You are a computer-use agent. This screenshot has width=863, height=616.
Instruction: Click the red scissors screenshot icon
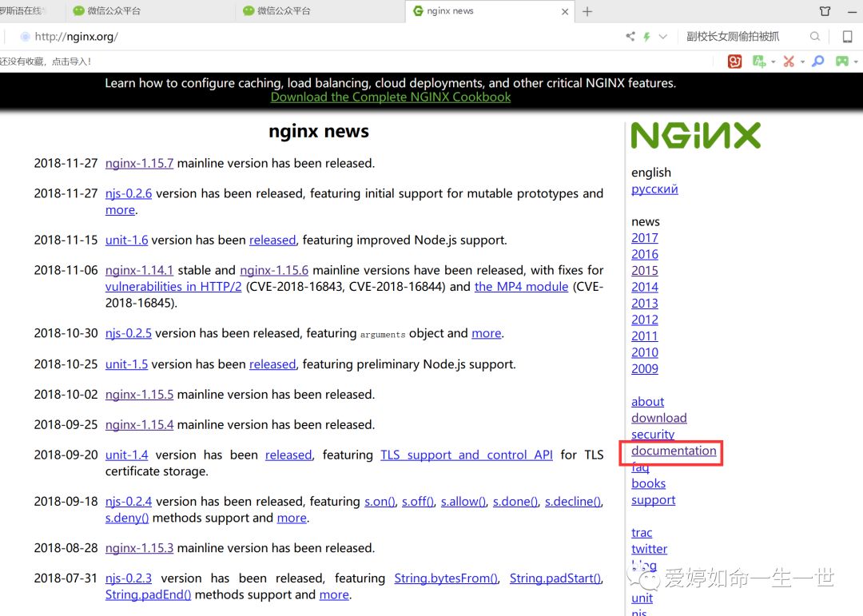point(789,61)
